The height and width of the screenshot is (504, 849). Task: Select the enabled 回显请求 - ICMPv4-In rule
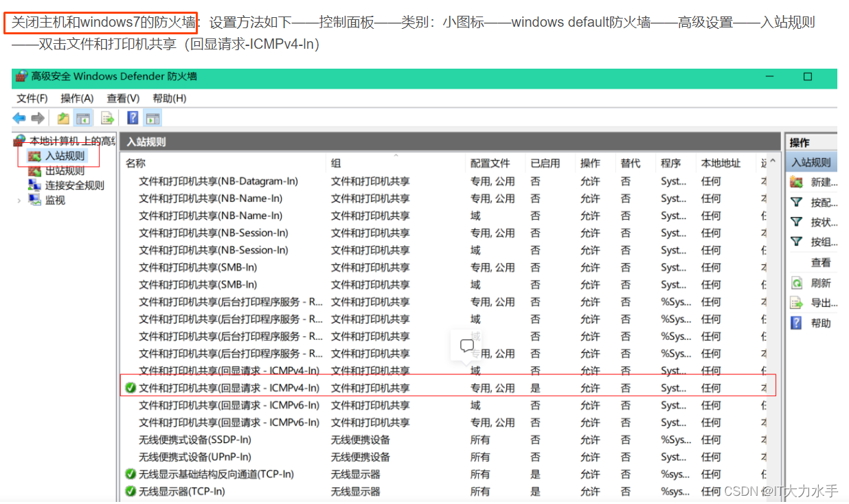[x=229, y=388]
